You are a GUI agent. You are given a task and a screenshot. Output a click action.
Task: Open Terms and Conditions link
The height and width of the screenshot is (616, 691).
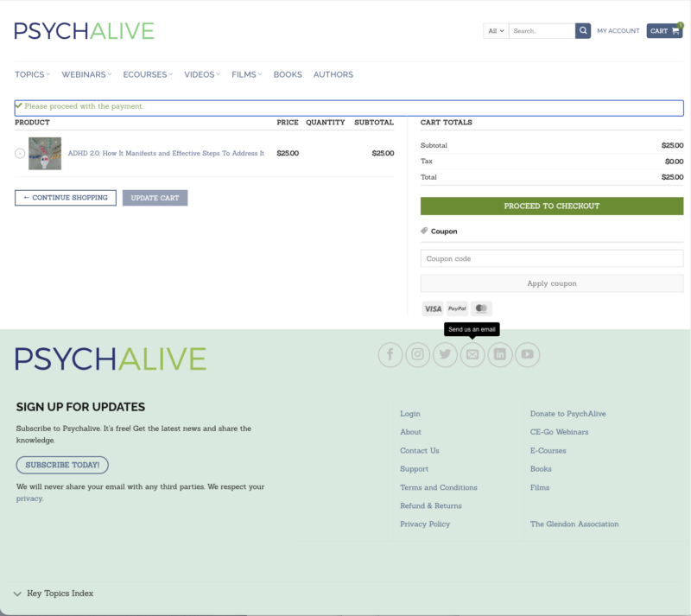click(x=439, y=487)
